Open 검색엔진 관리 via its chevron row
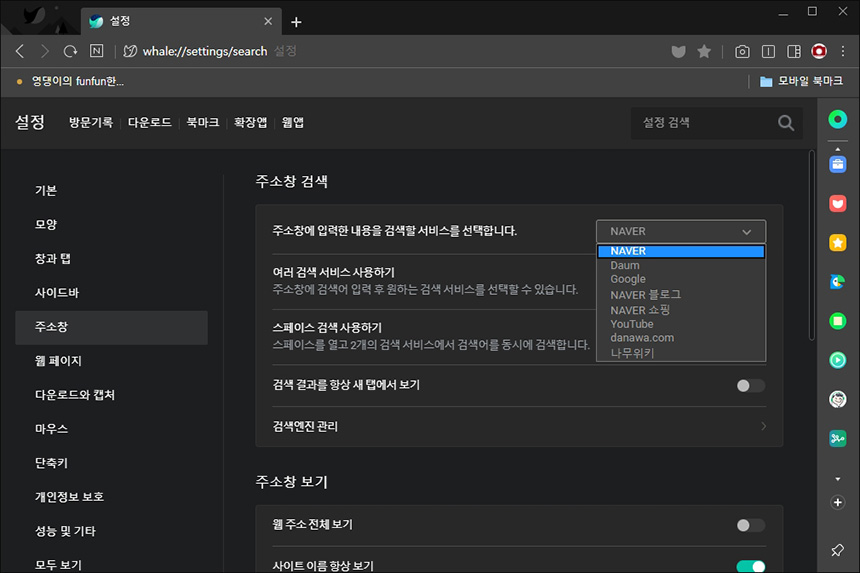860x573 pixels. click(x=519, y=426)
